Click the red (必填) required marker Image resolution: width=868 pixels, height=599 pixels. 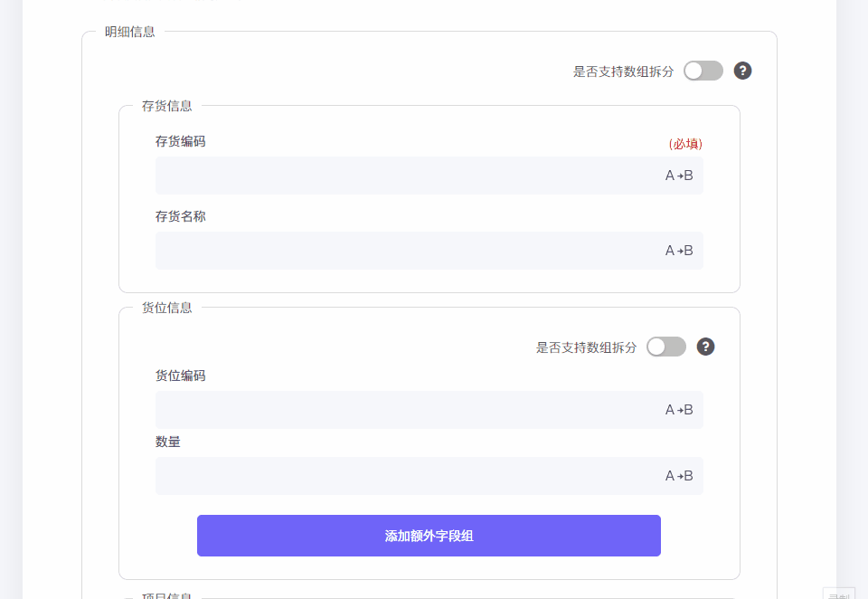685,144
